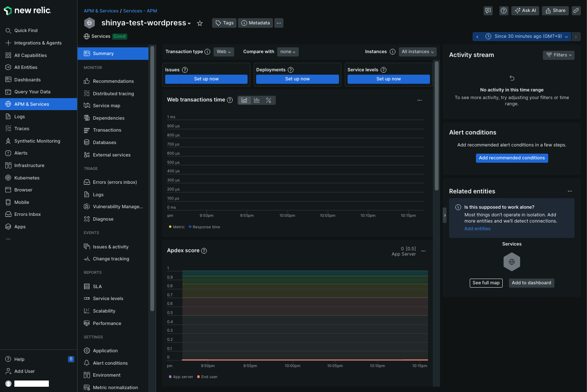Switch chart to line view

(x=245, y=100)
